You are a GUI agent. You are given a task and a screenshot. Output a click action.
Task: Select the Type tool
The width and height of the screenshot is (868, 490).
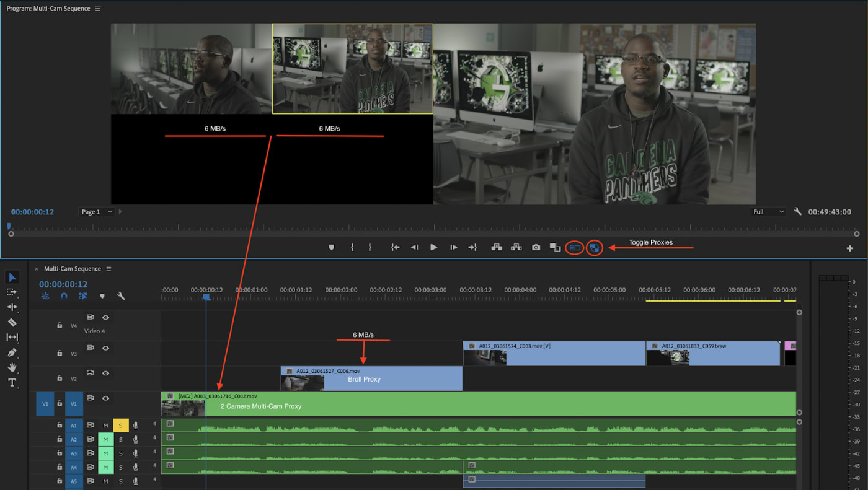click(12, 382)
